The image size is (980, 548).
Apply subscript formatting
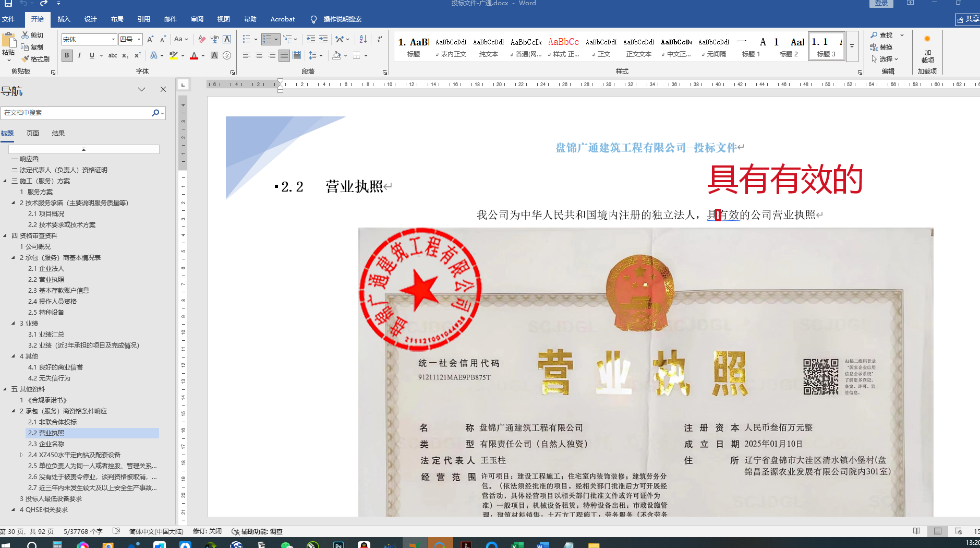pyautogui.click(x=125, y=55)
